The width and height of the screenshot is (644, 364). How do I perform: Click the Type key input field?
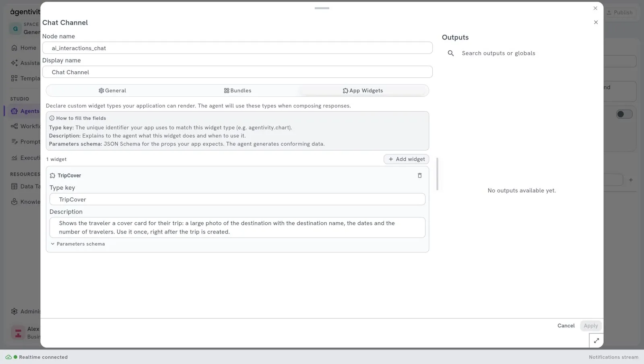coord(237,199)
